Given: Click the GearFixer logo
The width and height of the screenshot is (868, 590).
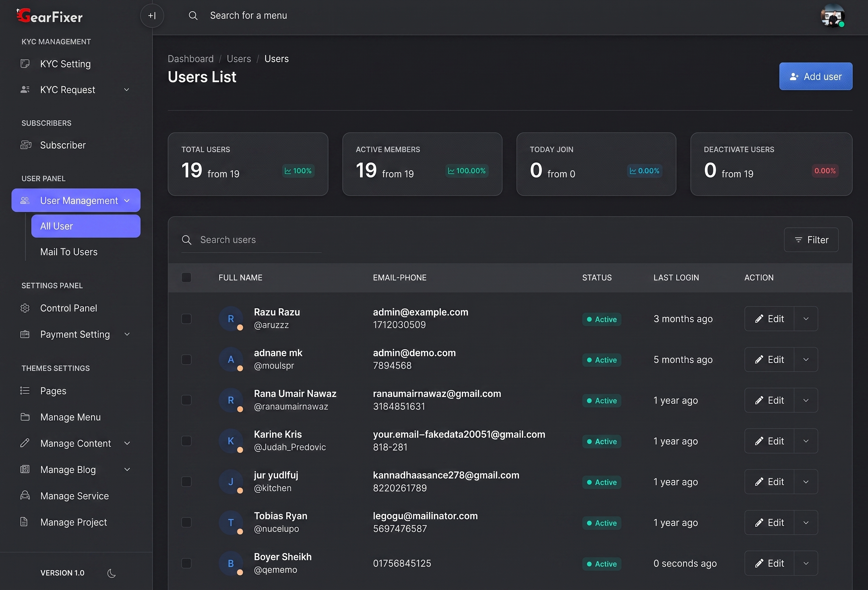Looking at the screenshot, I should [49, 16].
